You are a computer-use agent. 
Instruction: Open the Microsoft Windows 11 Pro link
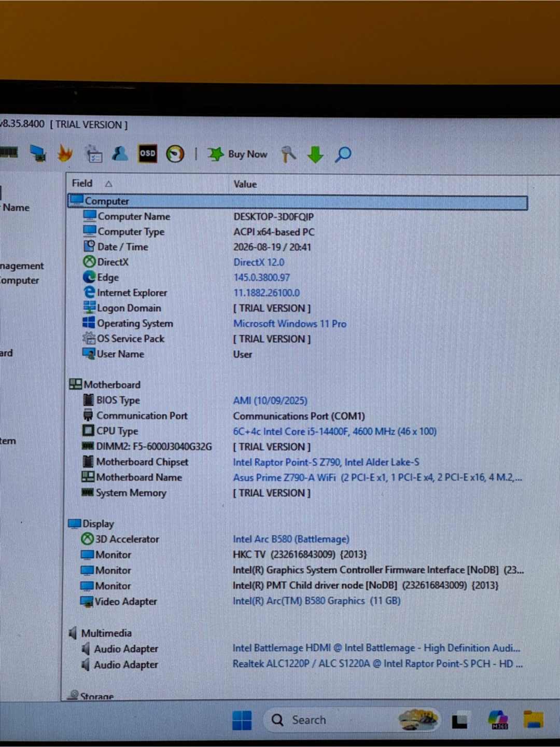pos(290,324)
